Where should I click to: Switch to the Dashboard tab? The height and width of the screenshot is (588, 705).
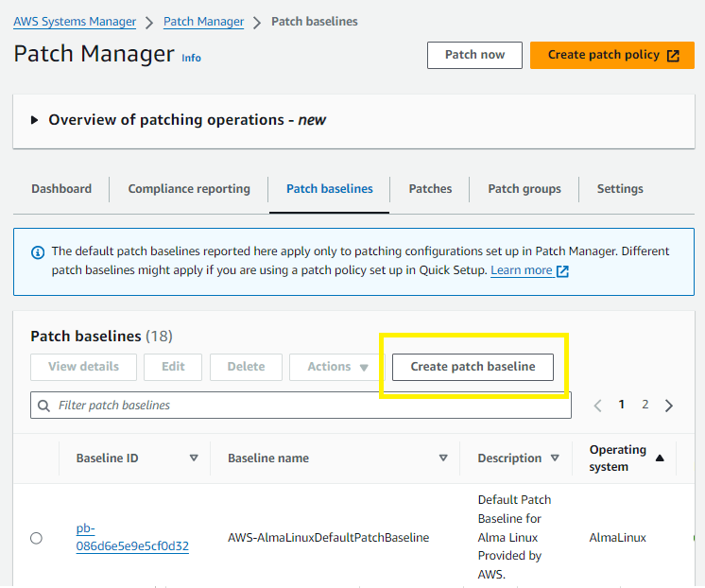[61, 189]
